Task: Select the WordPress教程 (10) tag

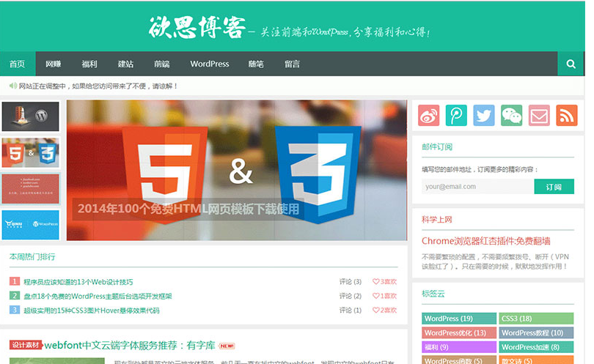Action: 536,333
